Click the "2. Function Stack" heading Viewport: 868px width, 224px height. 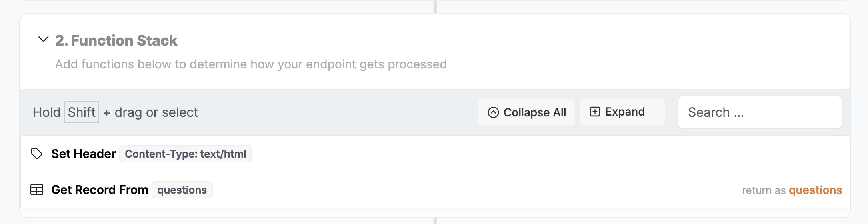coord(116,40)
